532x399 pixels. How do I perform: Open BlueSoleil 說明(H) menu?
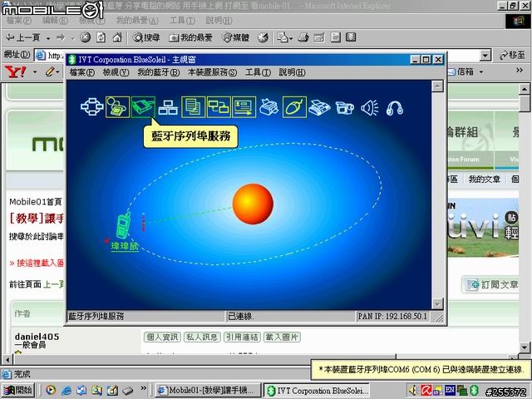coord(292,72)
